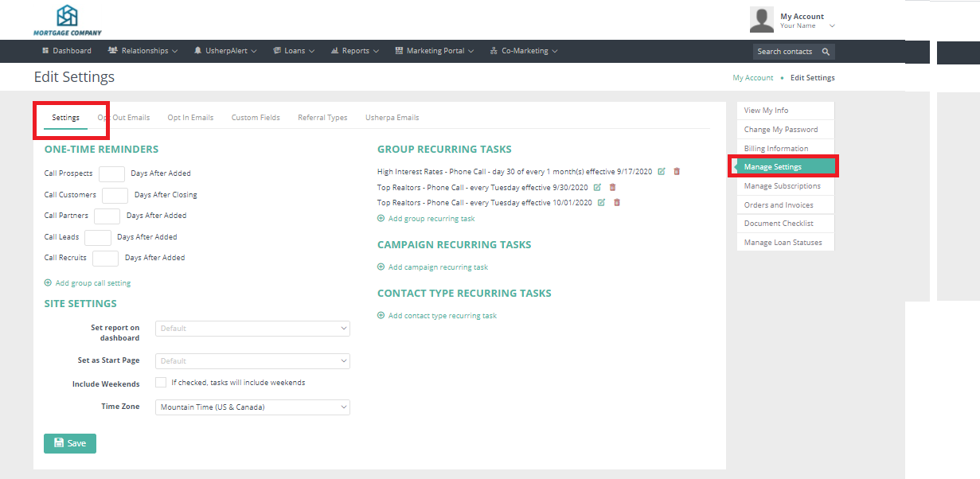980x479 pixels.
Task: Click Add group call setting link
Action: tap(92, 283)
